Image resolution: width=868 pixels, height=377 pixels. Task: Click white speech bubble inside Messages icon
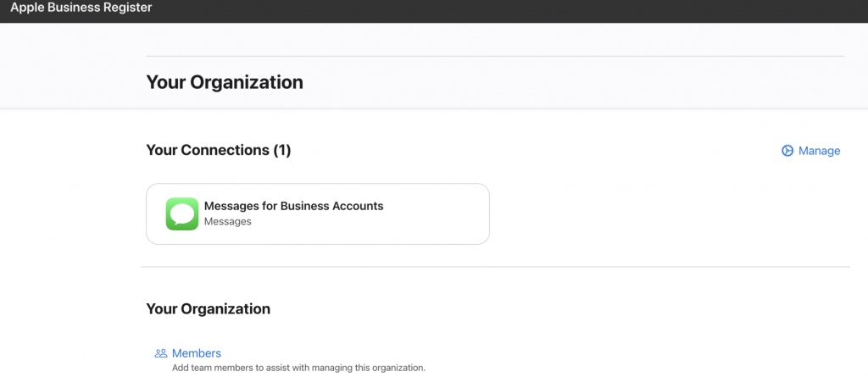click(x=182, y=213)
